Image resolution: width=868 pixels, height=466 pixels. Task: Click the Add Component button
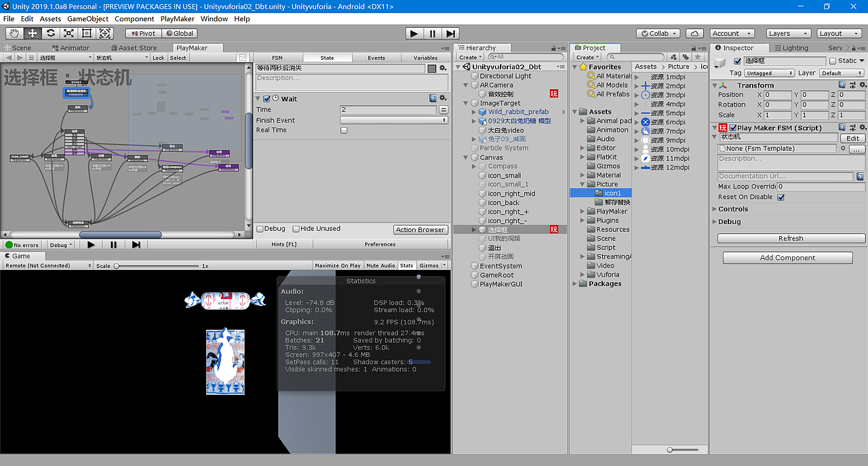787,258
